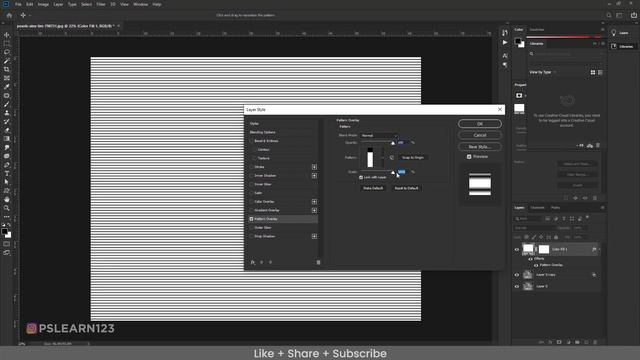Open the Layers panel flyout menu
The image size is (640, 360).
click(x=602, y=208)
